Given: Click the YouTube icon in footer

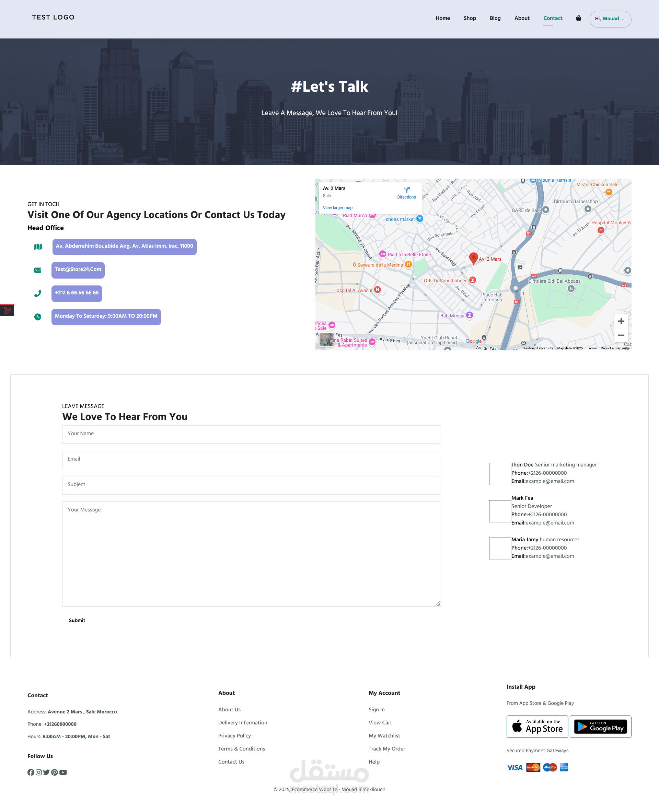Looking at the screenshot, I should [63, 772].
